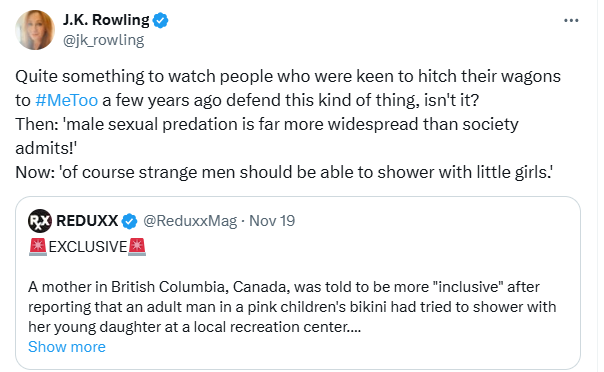Click the siren emoji before EXCLUSIVE
Viewport: 604px width, 372px height.
coord(38,247)
